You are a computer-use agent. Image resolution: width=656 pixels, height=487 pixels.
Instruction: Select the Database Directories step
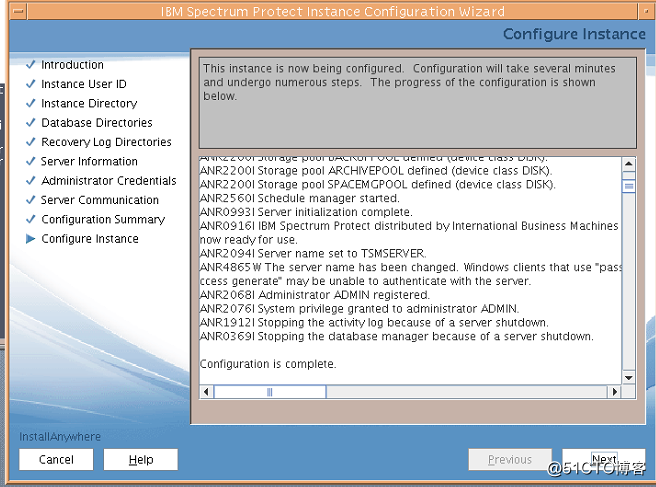pos(97,123)
